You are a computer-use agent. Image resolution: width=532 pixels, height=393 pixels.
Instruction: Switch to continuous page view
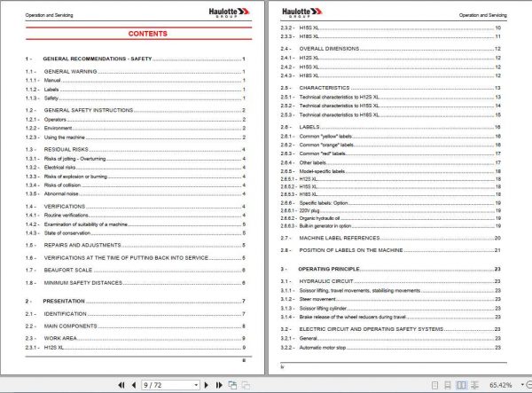[x=448, y=385]
